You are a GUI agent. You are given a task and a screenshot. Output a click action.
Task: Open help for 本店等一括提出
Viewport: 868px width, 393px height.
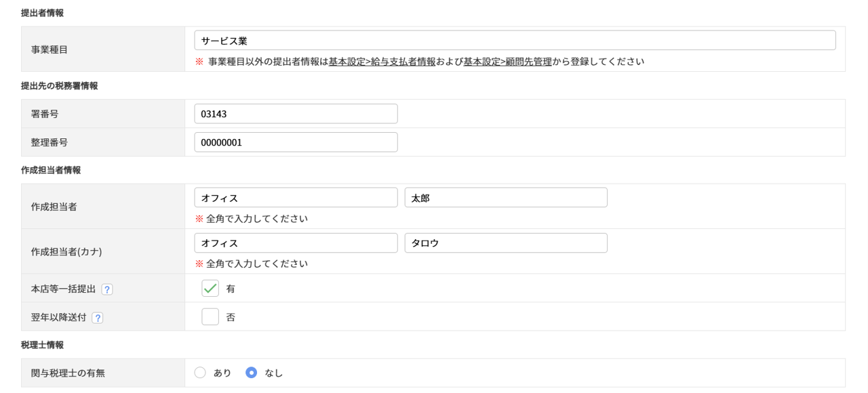(107, 289)
